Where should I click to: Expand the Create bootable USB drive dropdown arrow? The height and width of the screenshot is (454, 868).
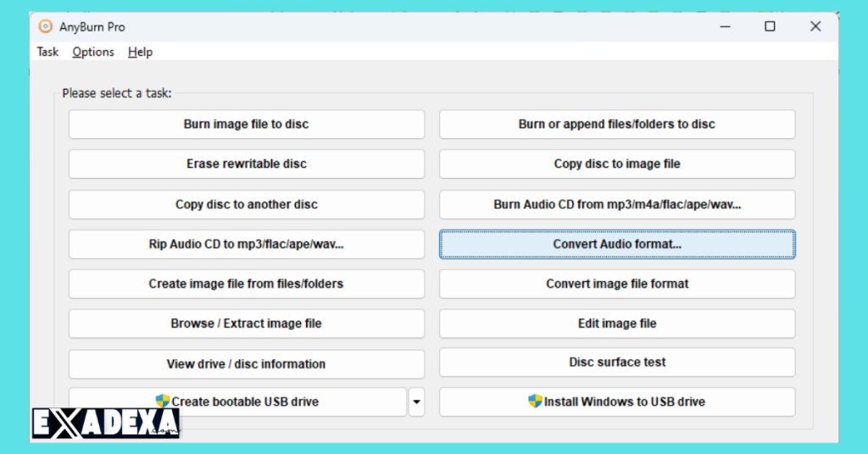tap(416, 402)
